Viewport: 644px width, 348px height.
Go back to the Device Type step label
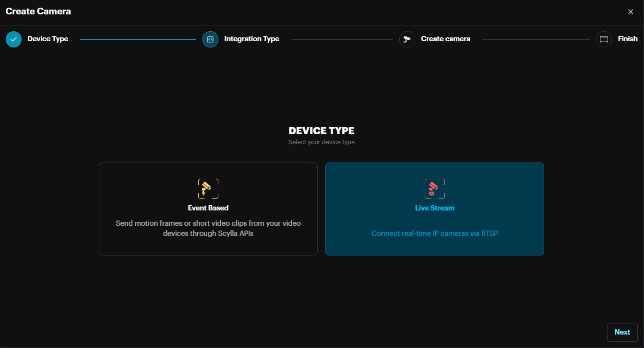tap(48, 39)
